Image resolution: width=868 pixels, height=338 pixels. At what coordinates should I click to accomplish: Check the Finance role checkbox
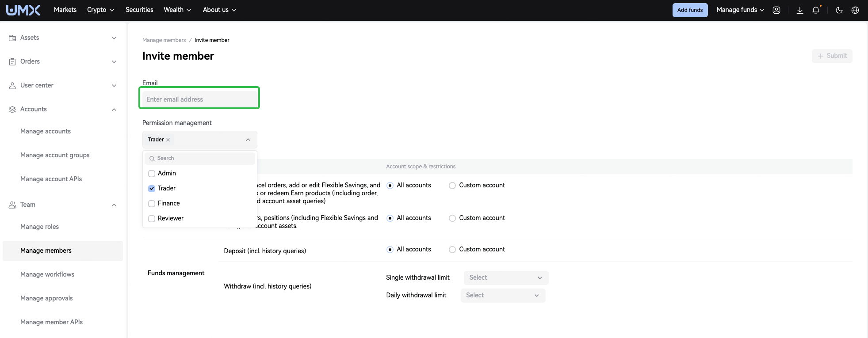pyautogui.click(x=152, y=204)
